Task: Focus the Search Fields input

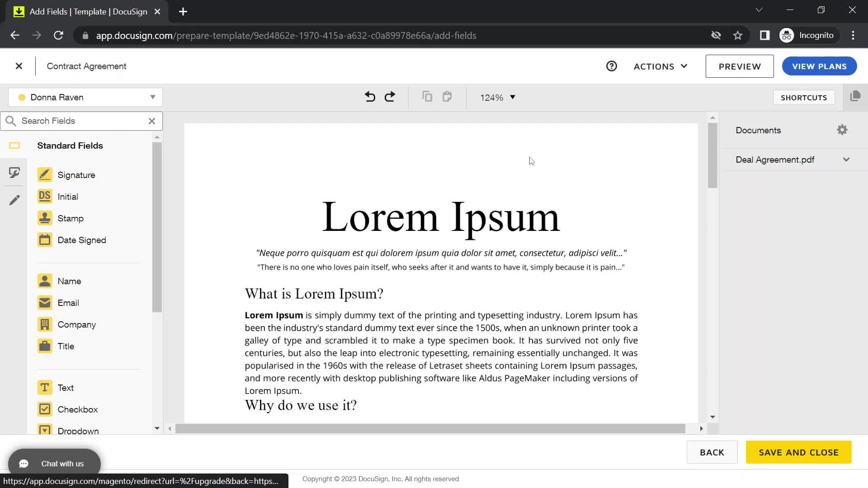Action: point(81,121)
